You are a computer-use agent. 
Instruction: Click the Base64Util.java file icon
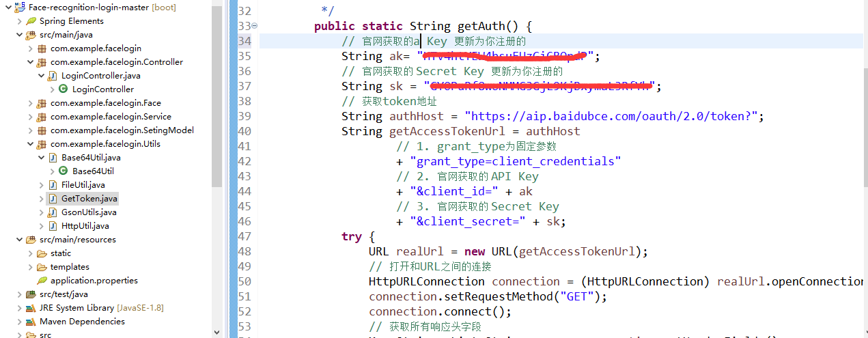tap(53, 158)
